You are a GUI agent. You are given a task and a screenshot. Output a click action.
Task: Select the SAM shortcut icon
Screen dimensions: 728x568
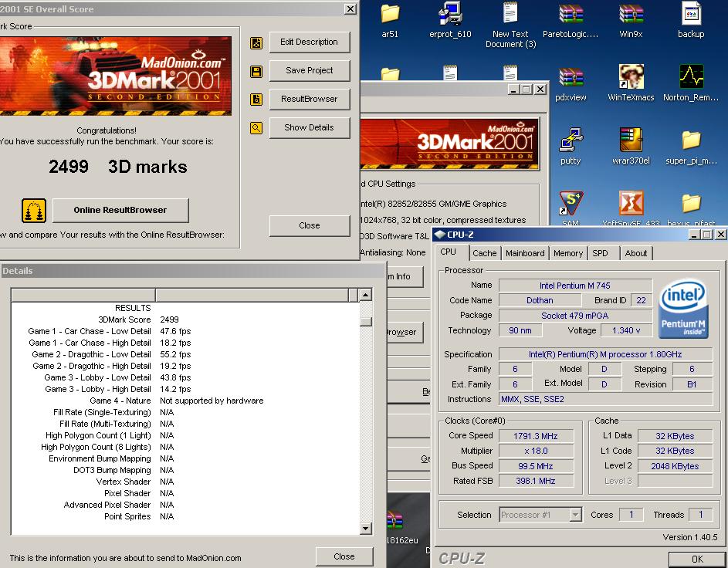pos(571,203)
